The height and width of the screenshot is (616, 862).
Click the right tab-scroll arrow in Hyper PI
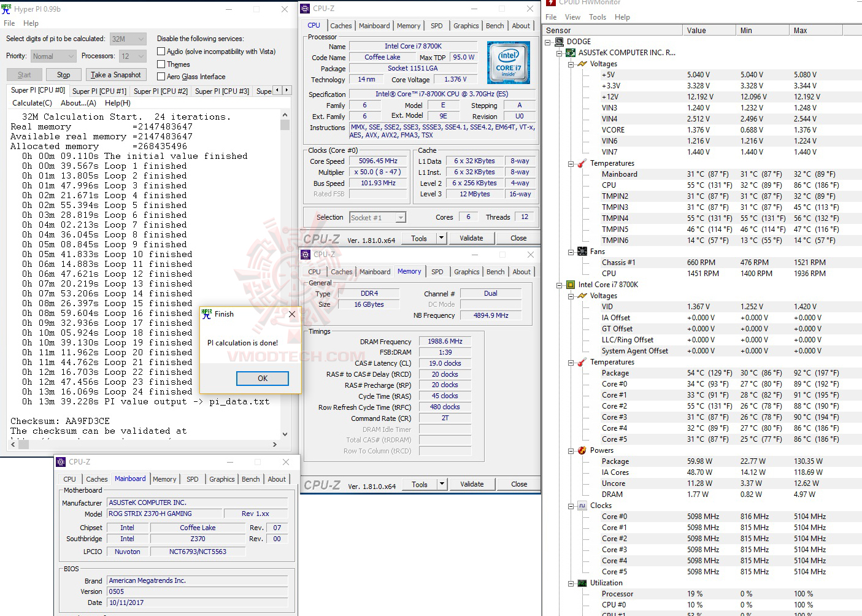pyautogui.click(x=287, y=90)
